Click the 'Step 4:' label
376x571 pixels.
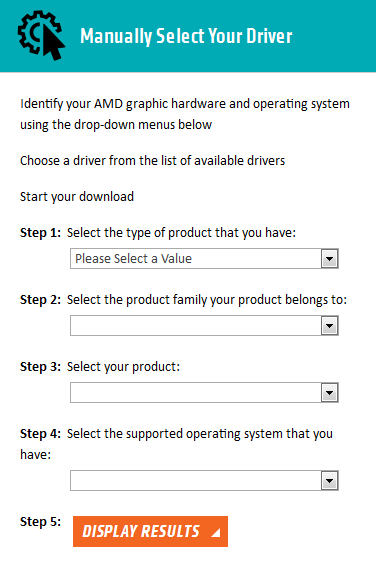click(40, 433)
